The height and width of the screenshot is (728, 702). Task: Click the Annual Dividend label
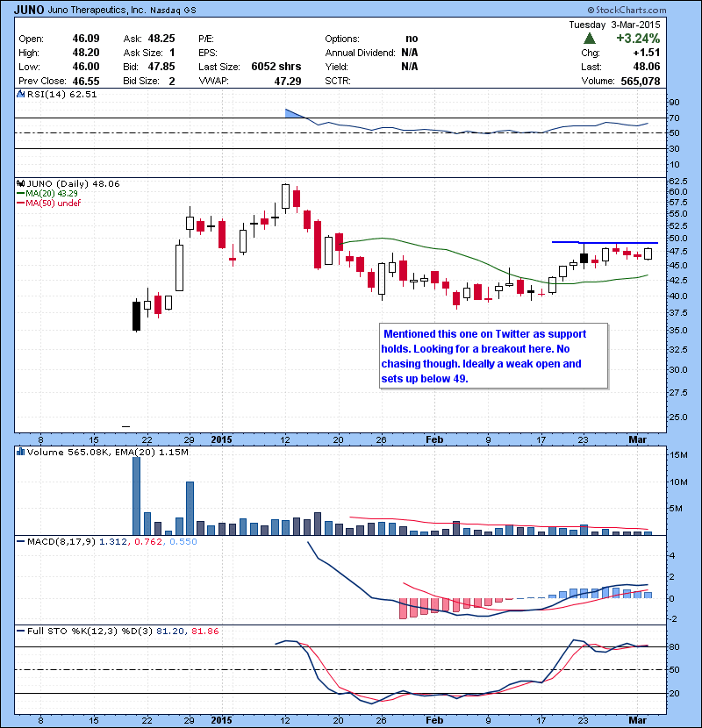pos(360,53)
